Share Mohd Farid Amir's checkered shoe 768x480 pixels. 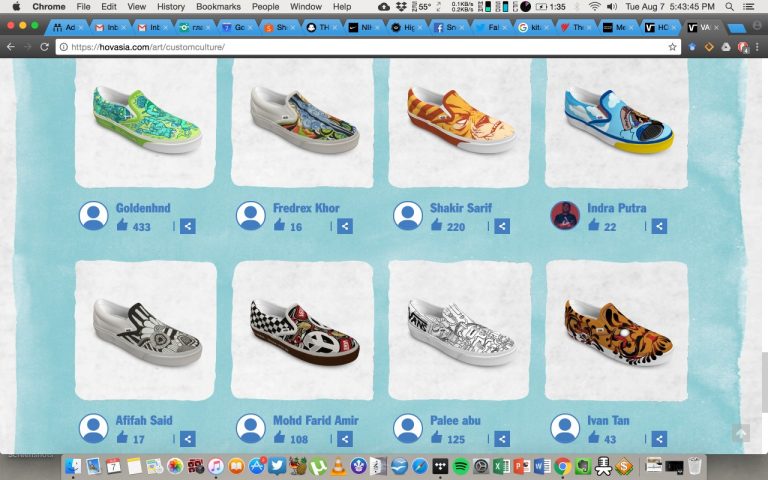(x=345, y=439)
